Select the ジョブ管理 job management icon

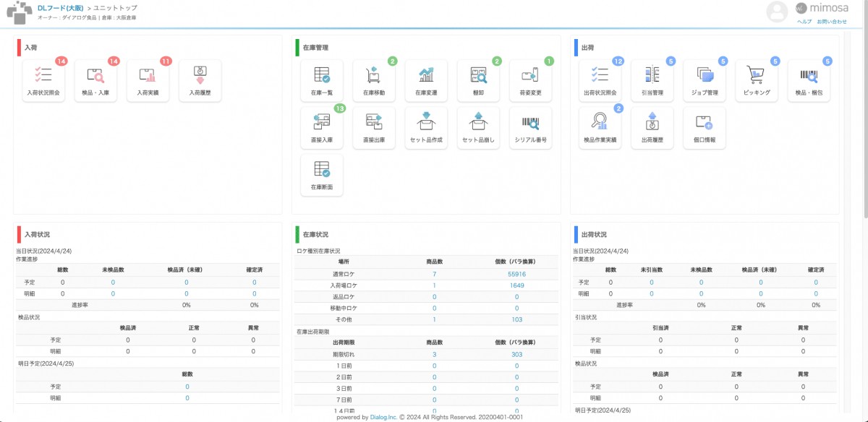coord(703,78)
